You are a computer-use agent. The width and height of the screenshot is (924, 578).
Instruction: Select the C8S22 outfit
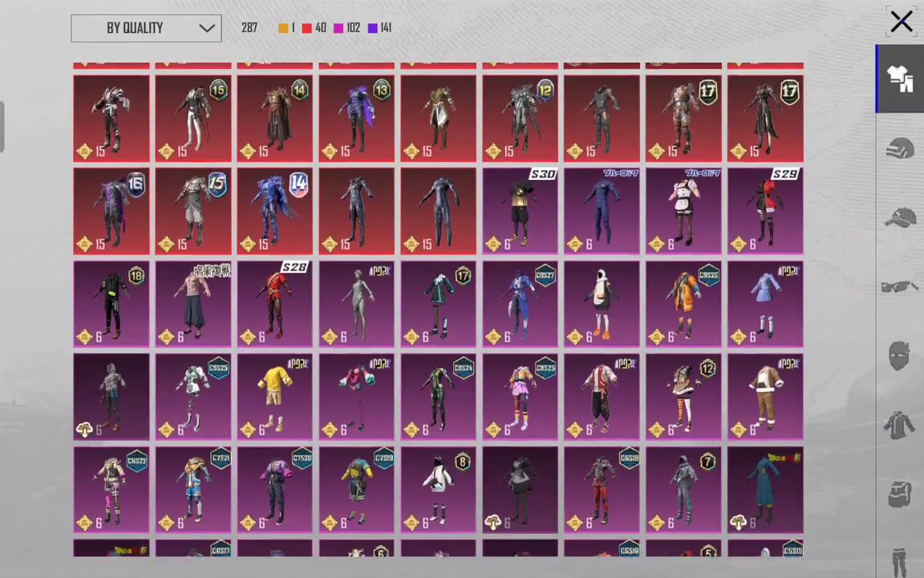(x=111, y=490)
